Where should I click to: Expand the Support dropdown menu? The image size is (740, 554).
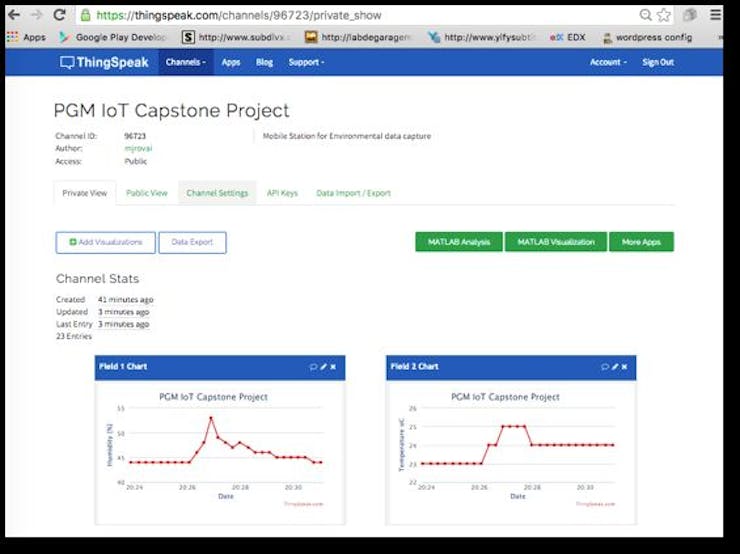click(x=306, y=62)
